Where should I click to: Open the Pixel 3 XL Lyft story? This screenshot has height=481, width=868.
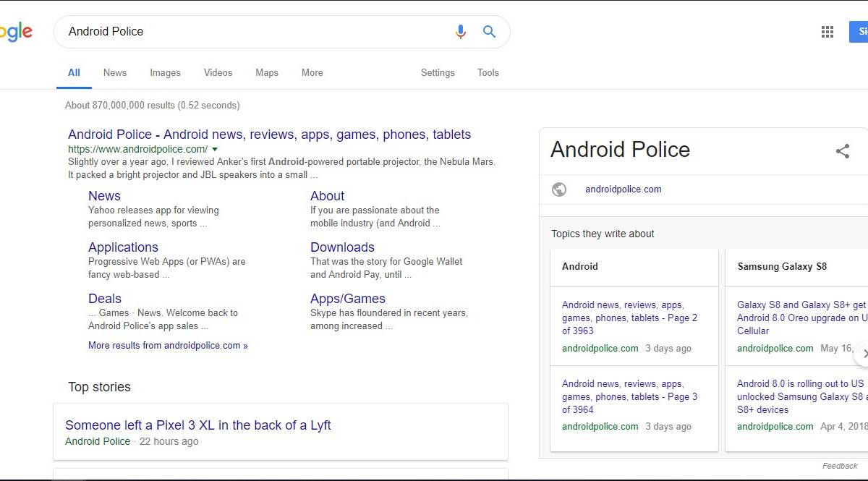197,425
